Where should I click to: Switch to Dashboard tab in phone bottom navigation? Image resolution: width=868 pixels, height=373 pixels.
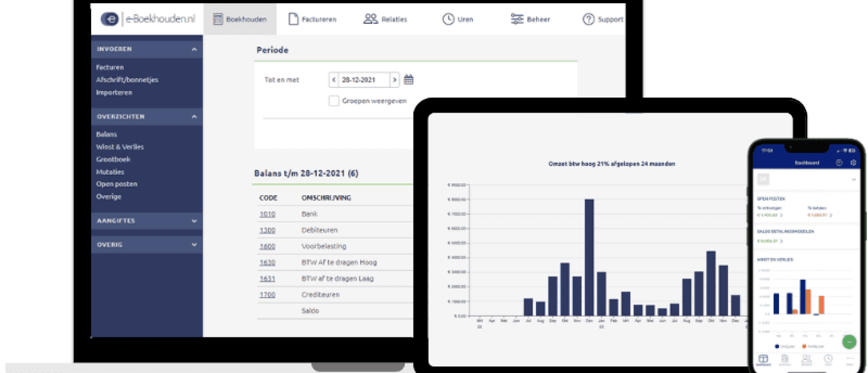(x=763, y=359)
